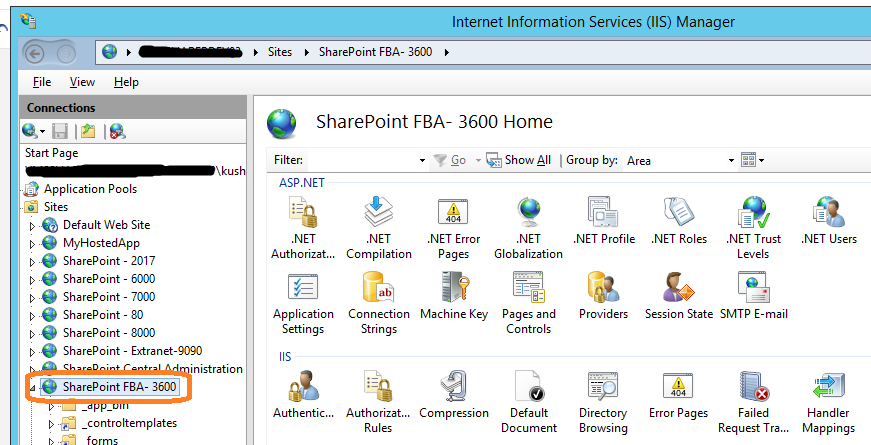Open .NET Error Pages feature
The width and height of the screenshot is (871, 445).
coord(453,228)
